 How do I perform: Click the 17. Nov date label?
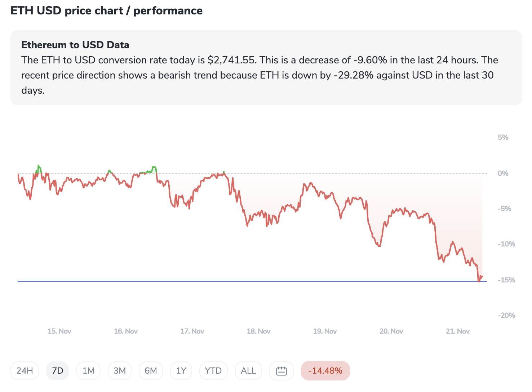(x=192, y=331)
